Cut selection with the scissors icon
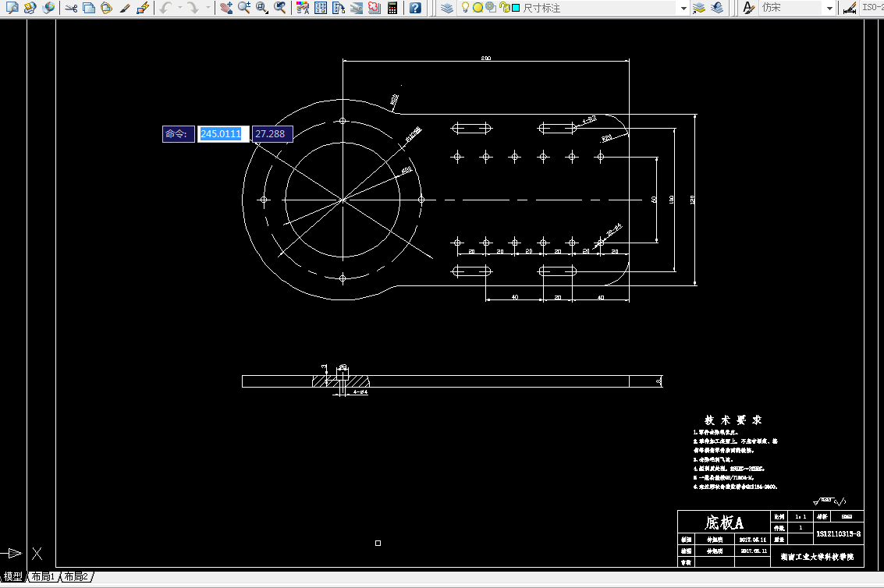 pyautogui.click(x=71, y=8)
